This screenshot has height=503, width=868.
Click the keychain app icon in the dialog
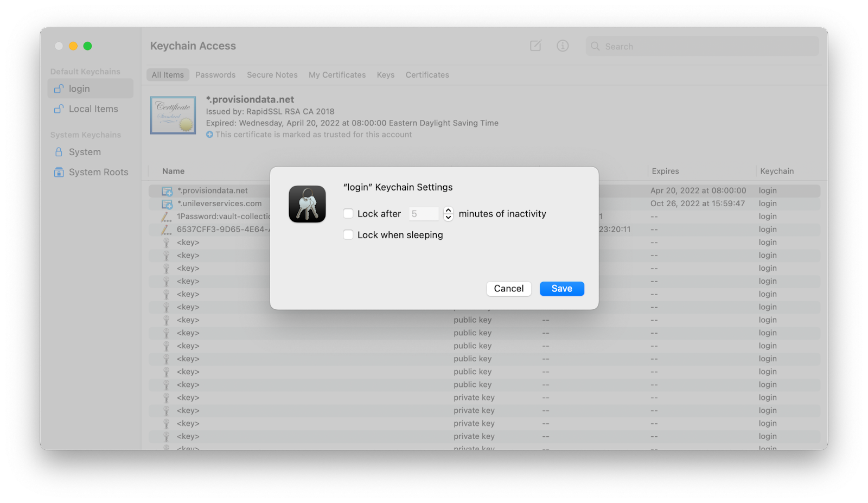point(307,205)
